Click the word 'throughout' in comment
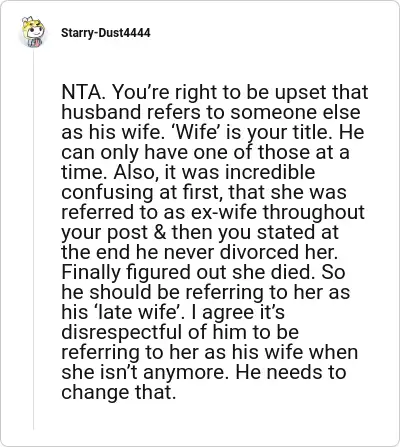The image size is (400, 447). [314, 212]
